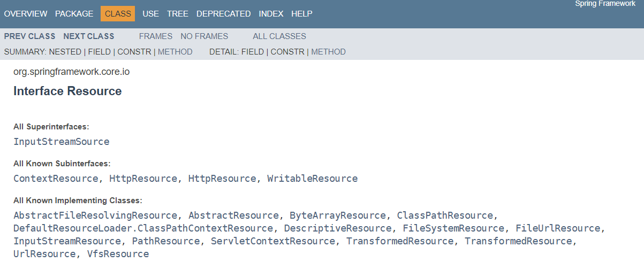The height and width of the screenshot is (262, 644).
Task: Open the Overview page
Action: click(26, 14)
